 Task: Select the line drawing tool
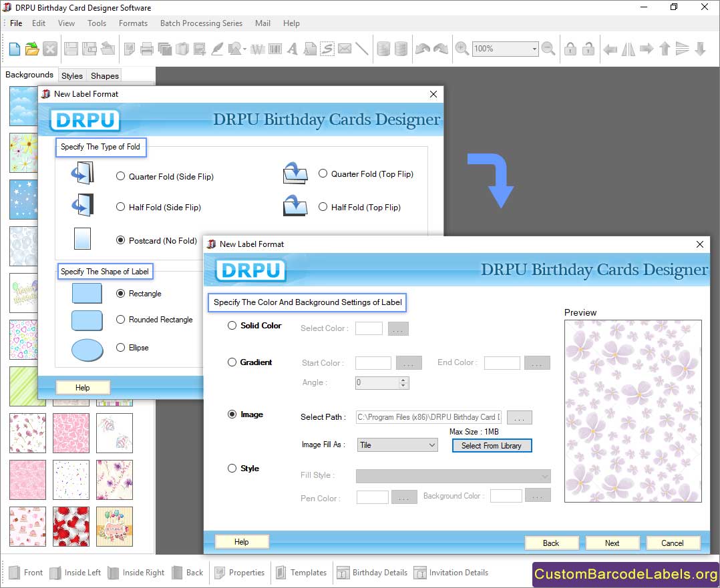pyautogui.click(x=362, y=49)
